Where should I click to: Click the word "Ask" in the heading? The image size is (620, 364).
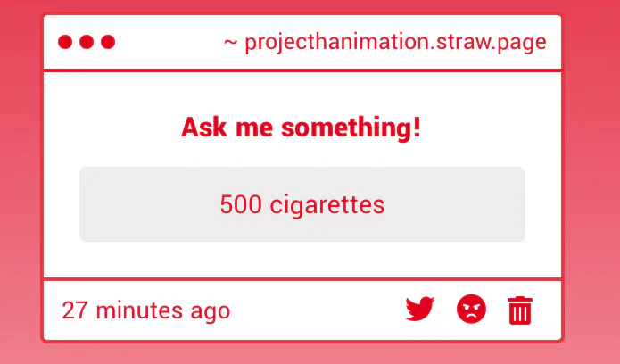click(x=204, y=128)
